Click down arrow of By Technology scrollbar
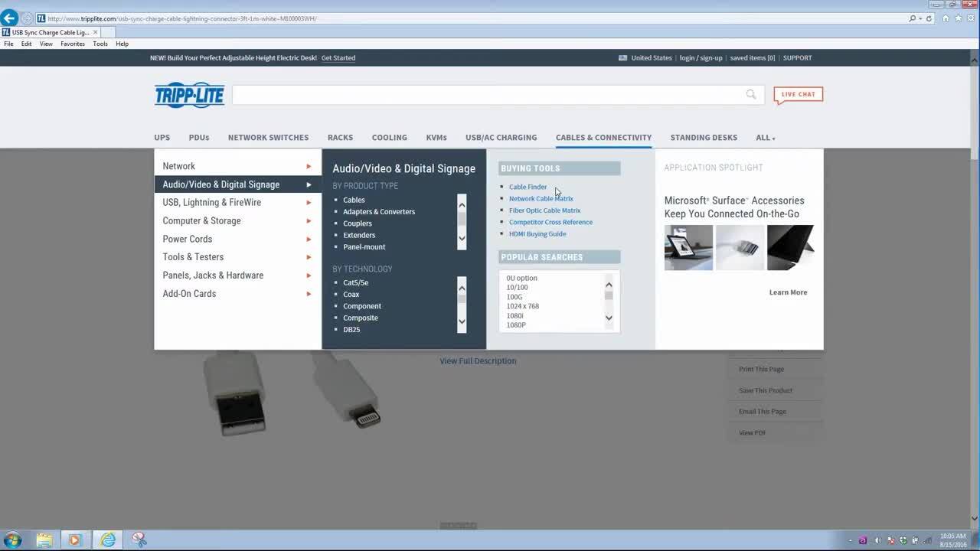Viewport: 980px width, 551px height. (x=462, y=322)
